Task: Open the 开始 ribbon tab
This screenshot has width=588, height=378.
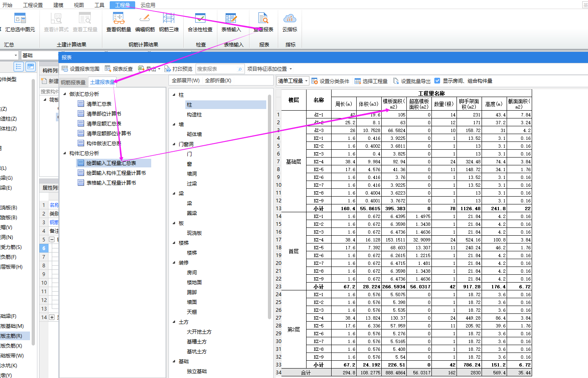Action: tap(7, 5)
